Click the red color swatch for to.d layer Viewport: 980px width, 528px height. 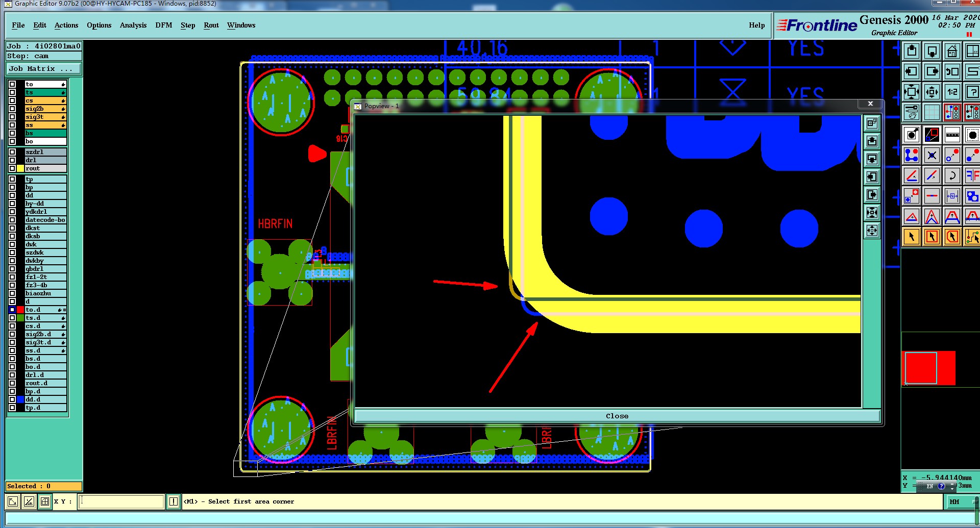click(x=20, y=310)
